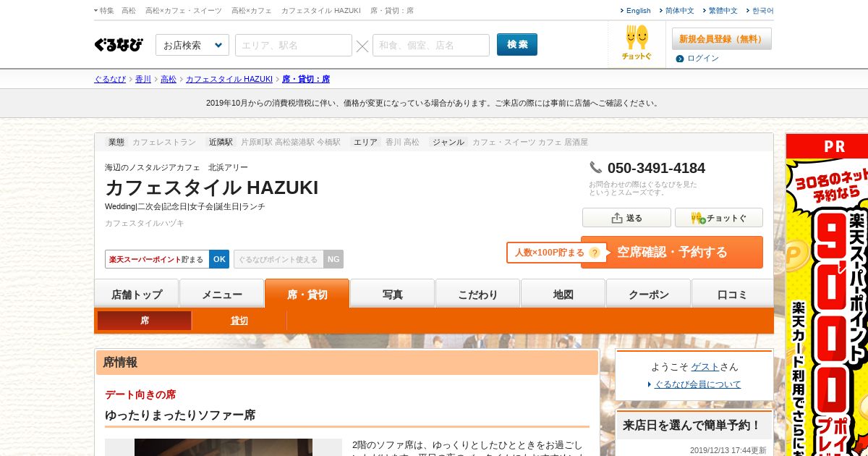Image resolution: width=868 pixels, height=456 pixels.
Task: Open the クーポン tab
Action: pos(649,295)
